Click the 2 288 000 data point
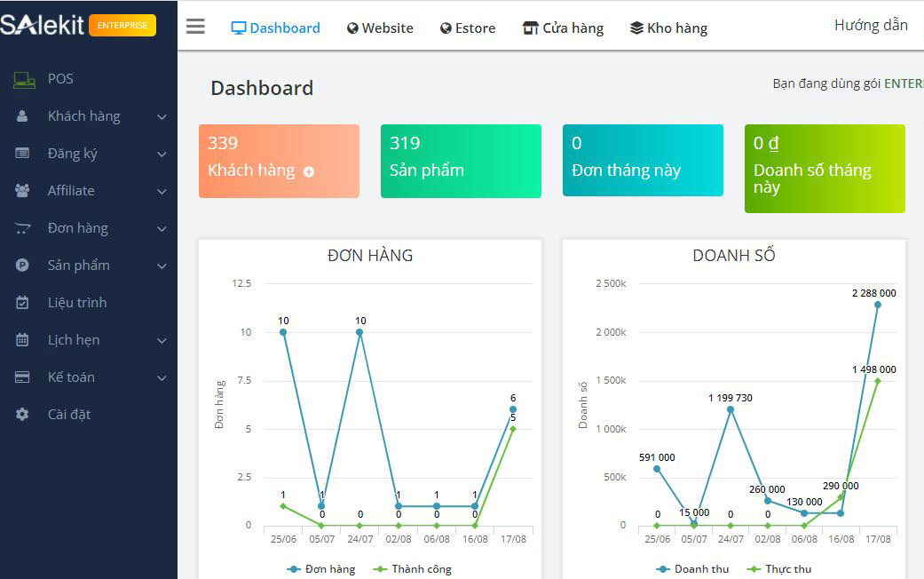Viewport: 924px width, 579px height. click(x=878, y=305)
